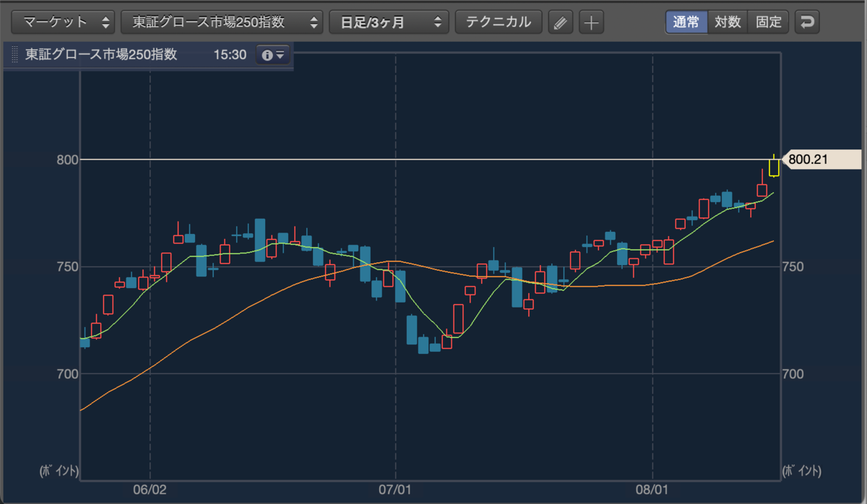Click the left-axis 700 price label
The image size is (867, 504).
click(x=66, y=374)
